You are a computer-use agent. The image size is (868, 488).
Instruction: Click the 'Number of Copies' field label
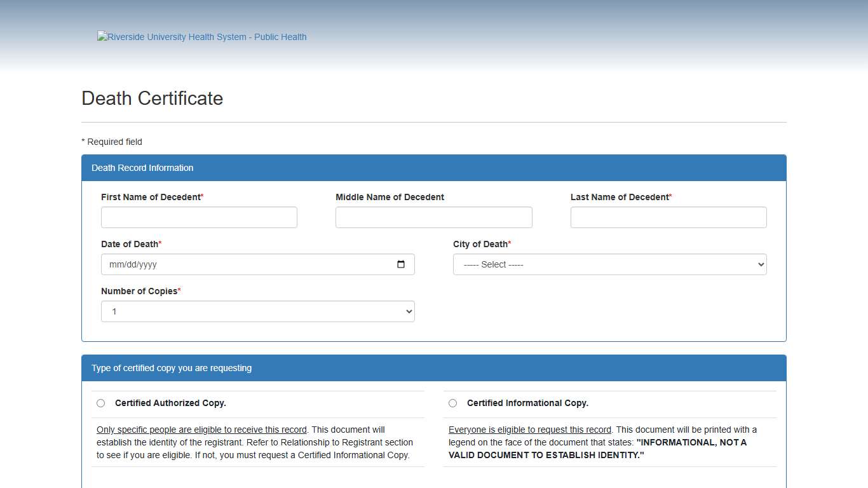tap(139, 291)
